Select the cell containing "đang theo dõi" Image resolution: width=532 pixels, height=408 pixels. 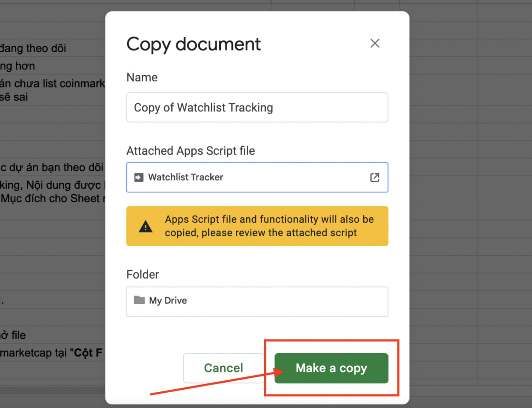(x=33, y=48)
